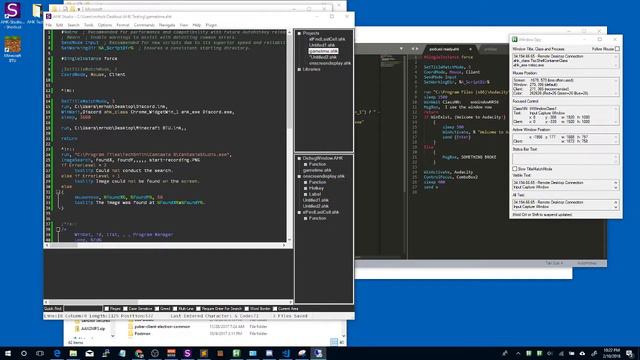Open the Windows Start menu
Image resolution: width=640 pixels, height=360 pixels.
[x=7, y=353]
